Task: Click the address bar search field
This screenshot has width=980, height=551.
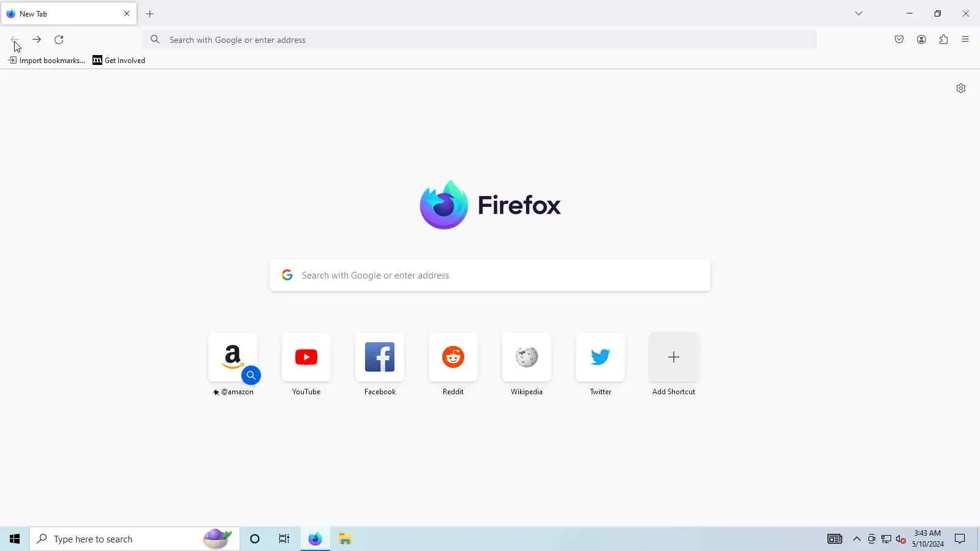Action: click(x=480, y=40)
